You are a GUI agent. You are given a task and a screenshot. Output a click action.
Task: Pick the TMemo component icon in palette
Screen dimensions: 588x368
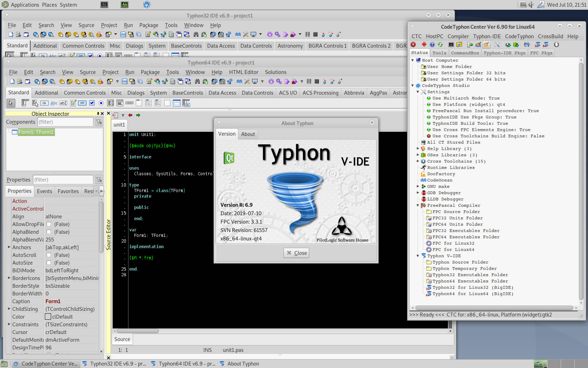pyautogui.click(x=73, y=103)
